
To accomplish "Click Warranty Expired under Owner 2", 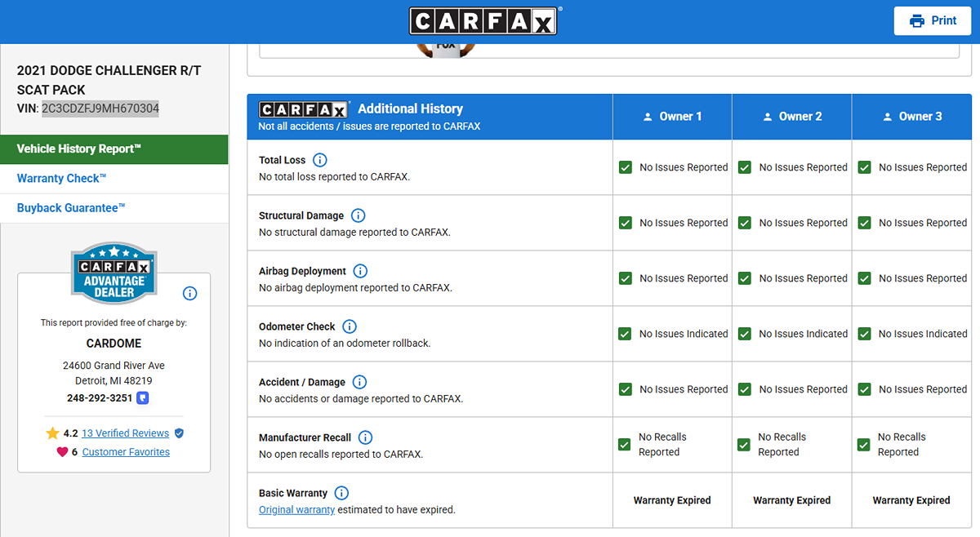I will point(792,500).
